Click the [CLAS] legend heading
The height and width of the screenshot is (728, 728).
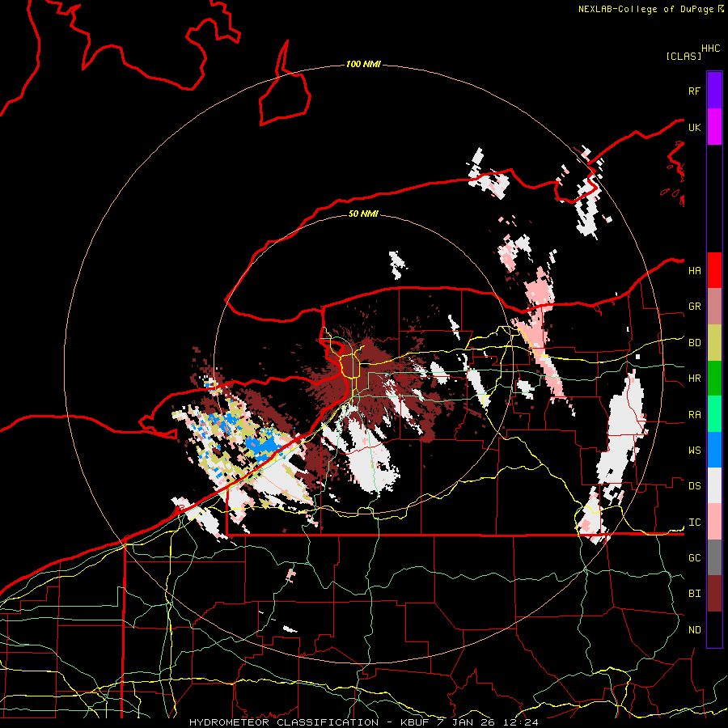tap(684, 56)
